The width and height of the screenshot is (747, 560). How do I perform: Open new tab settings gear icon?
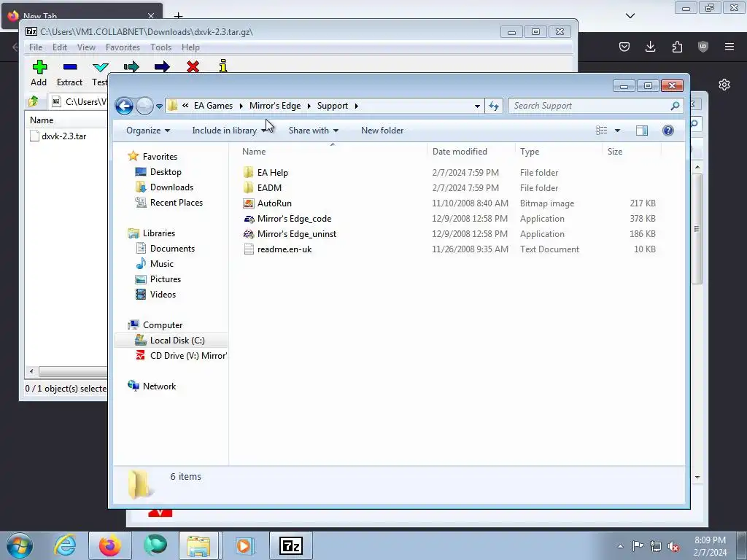click(724, 85)
